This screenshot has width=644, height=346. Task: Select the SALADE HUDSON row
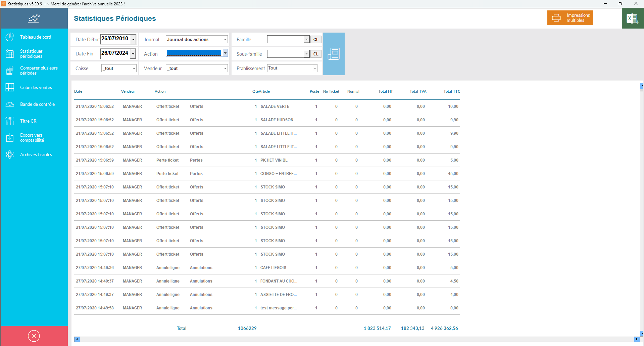point(267,120)
